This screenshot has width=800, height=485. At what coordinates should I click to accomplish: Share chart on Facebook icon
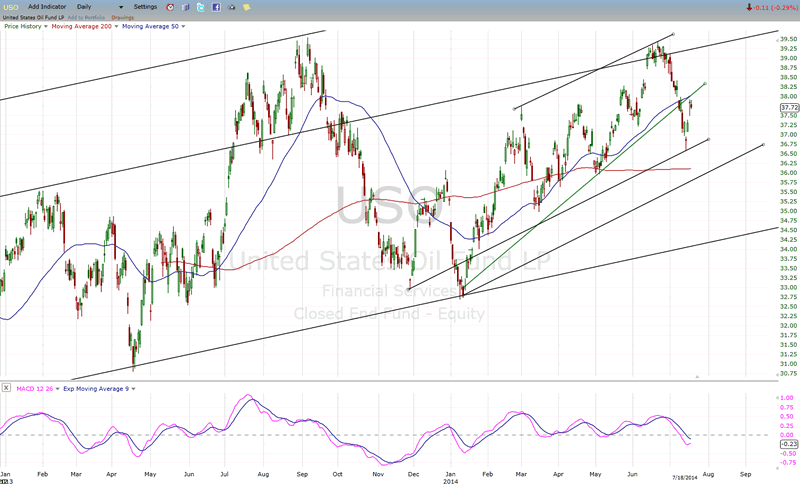click(x=216, y=7)
